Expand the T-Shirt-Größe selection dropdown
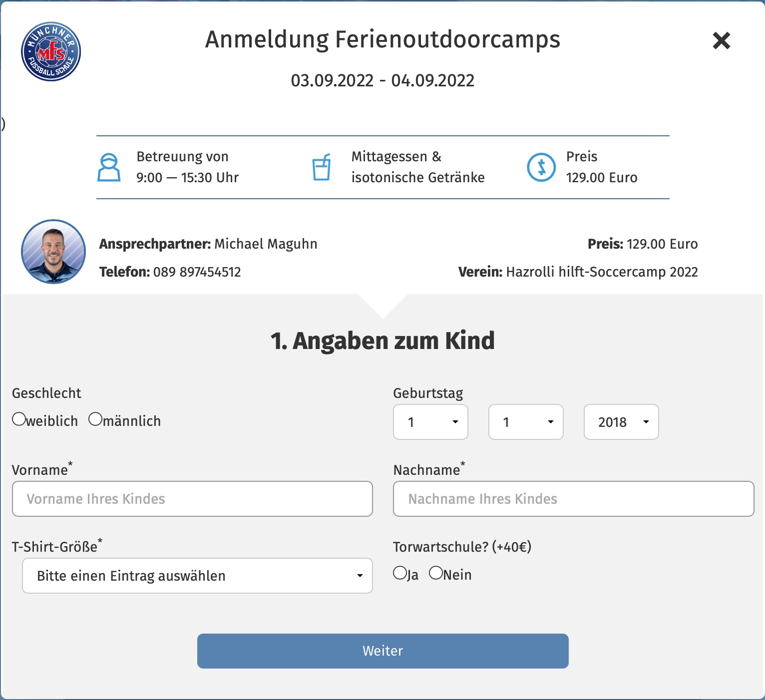The image size is (765, 700). click(197, 576)
